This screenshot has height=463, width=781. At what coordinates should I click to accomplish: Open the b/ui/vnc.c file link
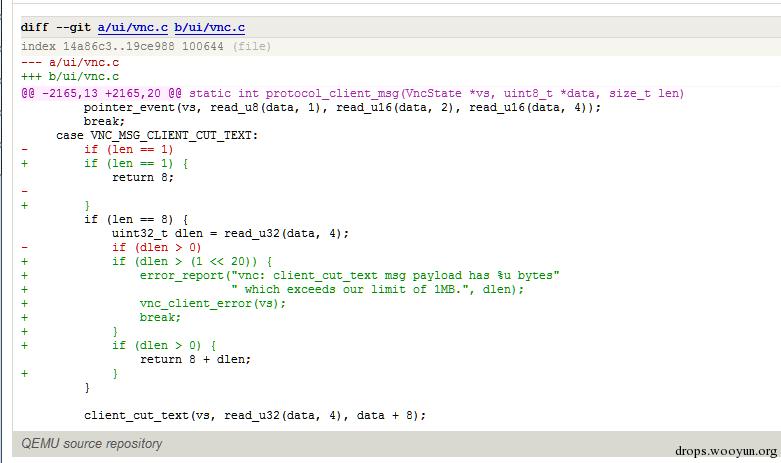209,27
